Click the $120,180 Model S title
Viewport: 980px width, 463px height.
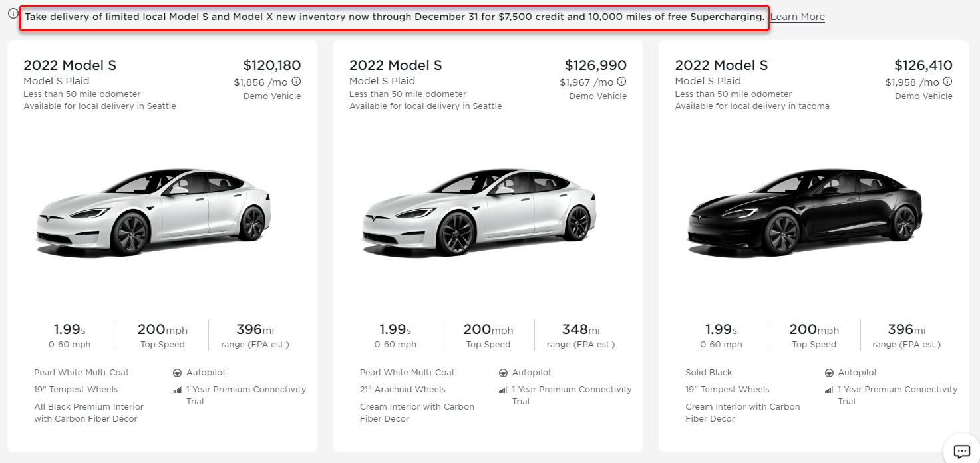click(x=70, y=65)
